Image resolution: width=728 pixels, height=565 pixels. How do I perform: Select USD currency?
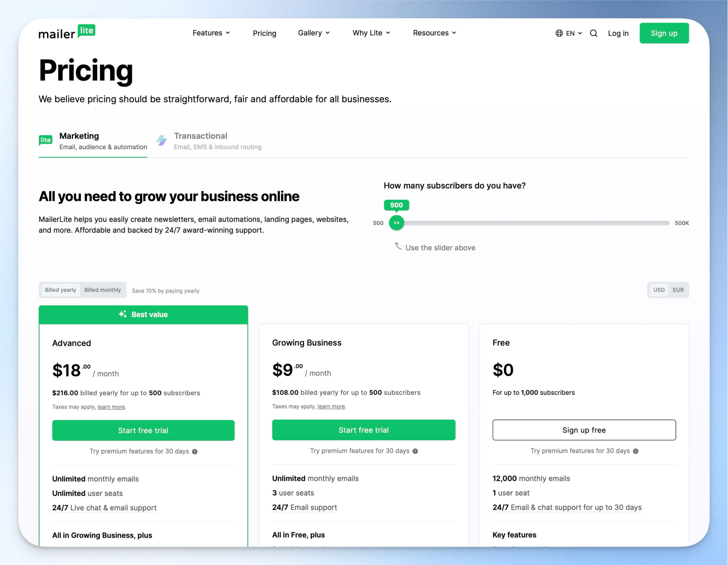pos(659,290)
